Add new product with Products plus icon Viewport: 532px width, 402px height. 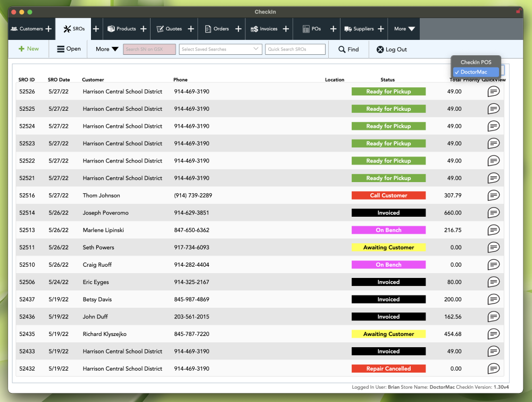[143, 29]
